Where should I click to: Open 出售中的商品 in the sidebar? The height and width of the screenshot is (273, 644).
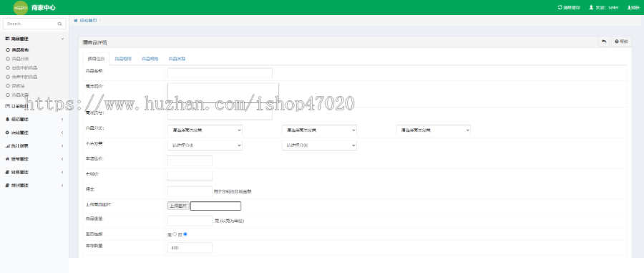point(24,68)
